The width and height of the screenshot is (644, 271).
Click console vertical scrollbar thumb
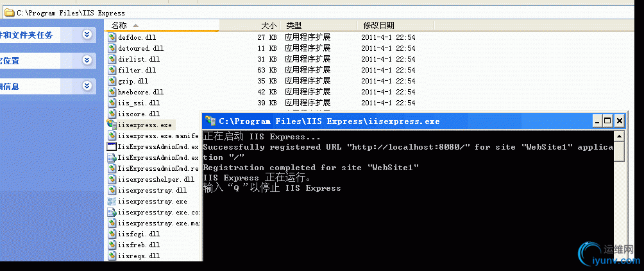pyautogui.click(x=620, y=151)
